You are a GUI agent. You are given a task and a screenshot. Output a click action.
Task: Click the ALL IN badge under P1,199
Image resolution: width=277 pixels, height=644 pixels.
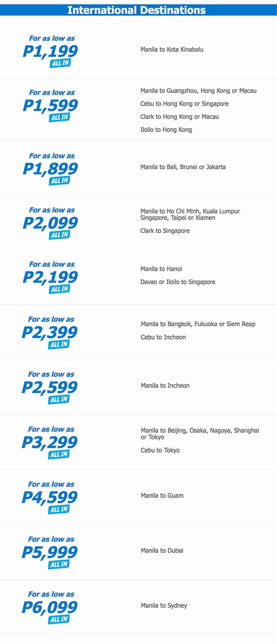[60, 63]
